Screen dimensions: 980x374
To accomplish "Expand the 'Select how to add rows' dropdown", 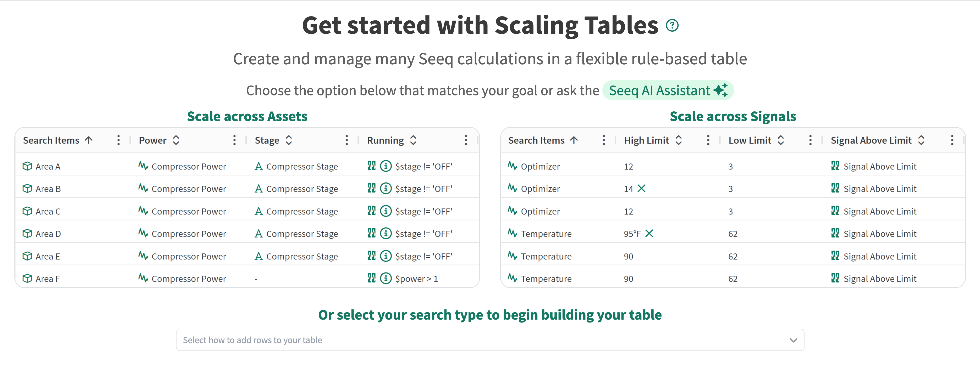I will pyautogui.click(x=490, y=340).
